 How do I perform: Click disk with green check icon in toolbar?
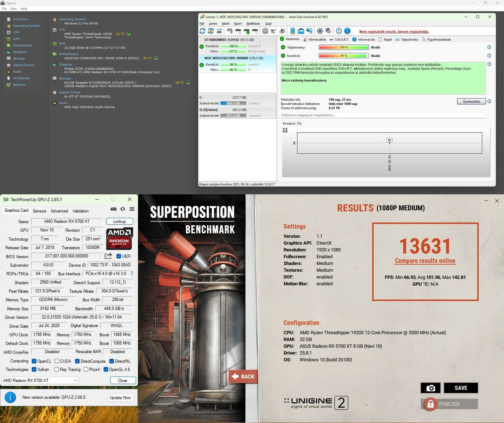coord(247,31)
